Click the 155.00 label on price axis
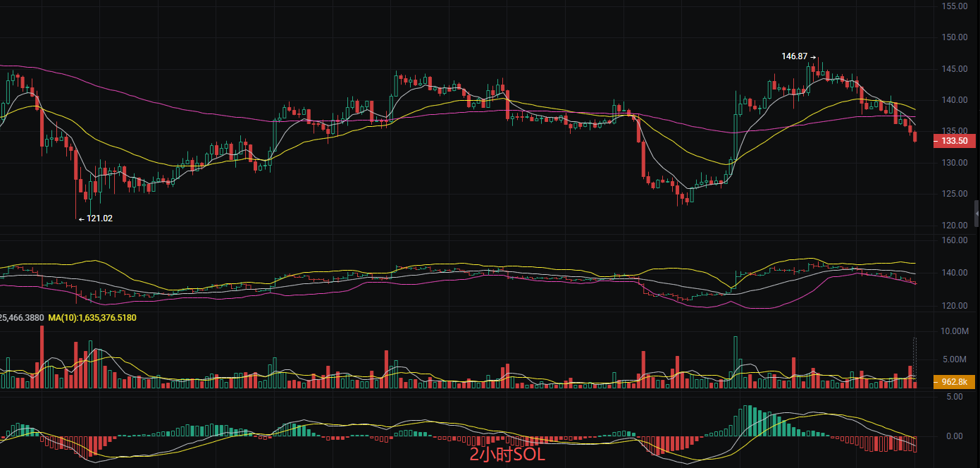The width and height of the screenshot is (980, 468). [x=955, y=6]
